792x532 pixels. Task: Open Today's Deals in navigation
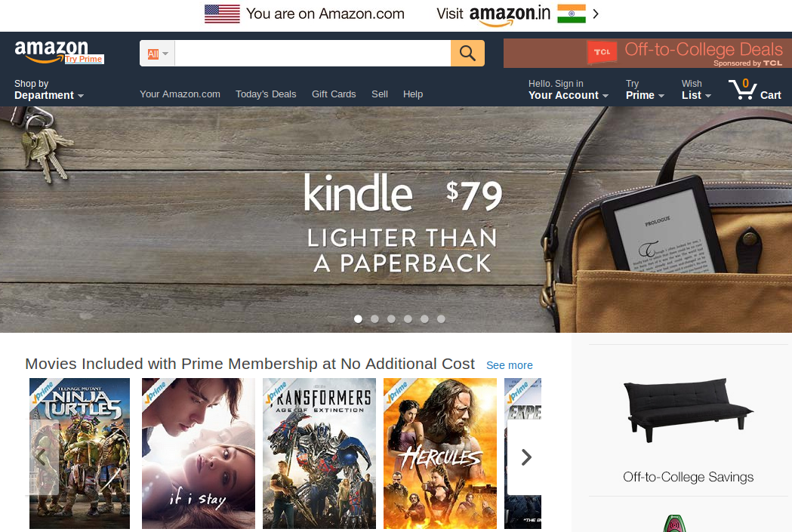266,94
